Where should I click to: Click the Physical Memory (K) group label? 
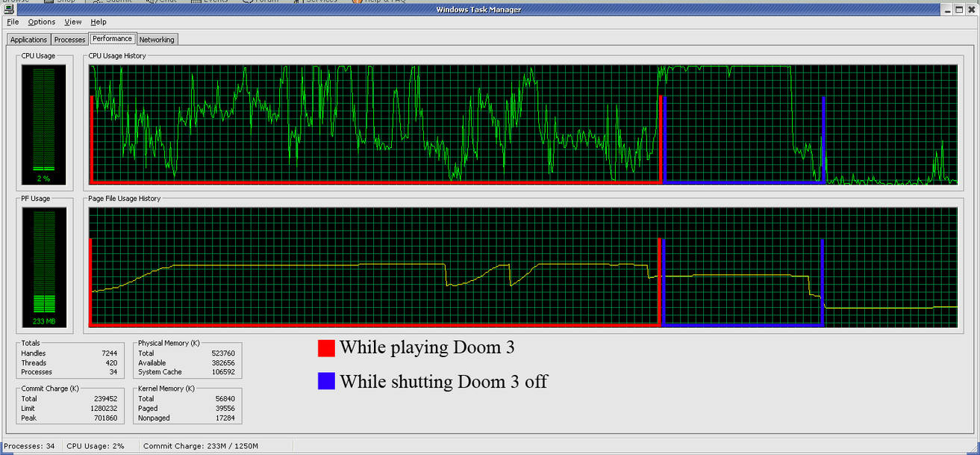coord(168,343)
